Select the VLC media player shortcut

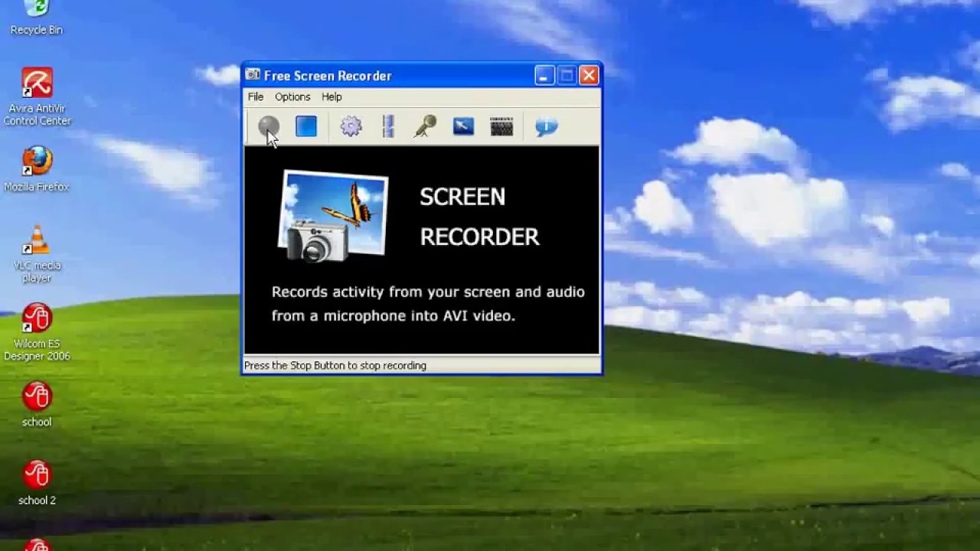[x=37, y=254]
